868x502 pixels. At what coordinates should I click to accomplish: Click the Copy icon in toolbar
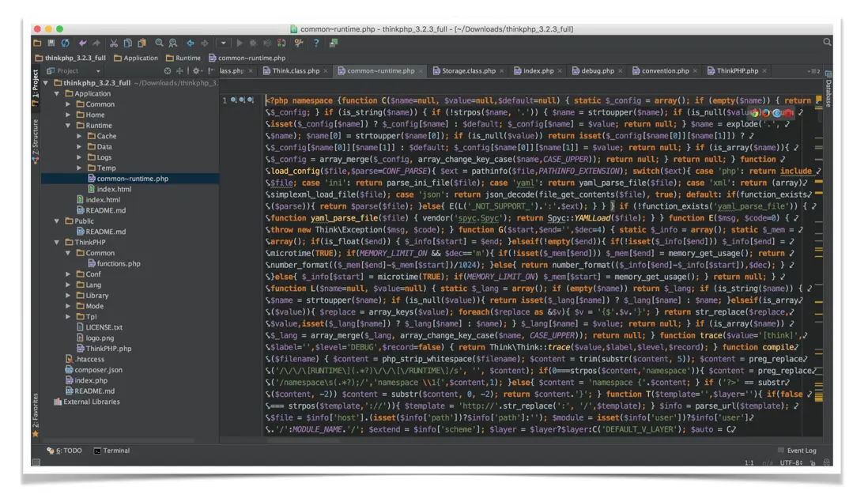pos(128,43)
